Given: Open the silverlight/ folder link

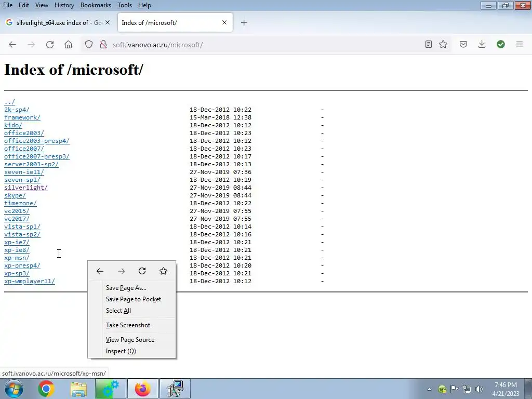Looking at the screenshot, I should 26,188.
